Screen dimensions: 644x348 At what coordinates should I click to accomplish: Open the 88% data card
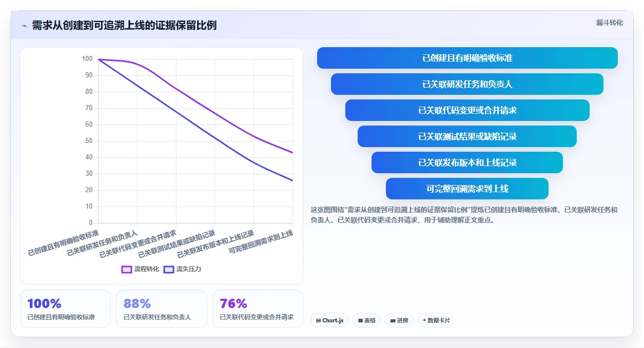[161, 309]
